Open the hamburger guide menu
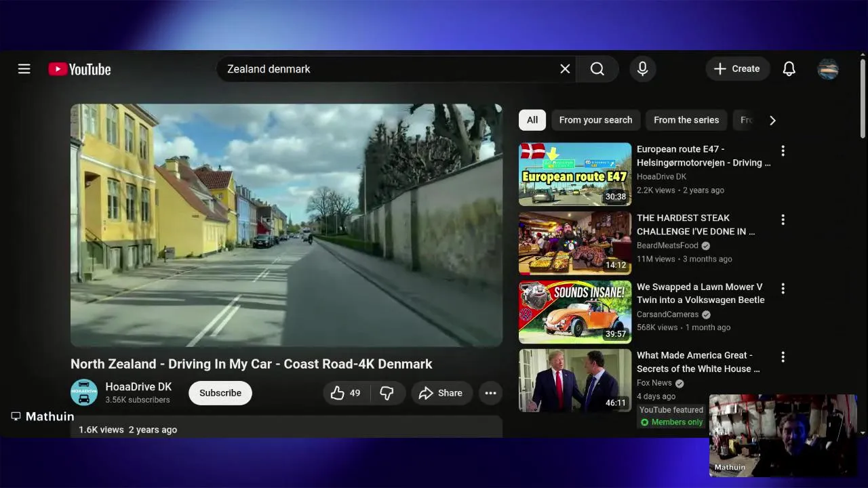Screen dimensions: 868x488 tap(24, 69)
